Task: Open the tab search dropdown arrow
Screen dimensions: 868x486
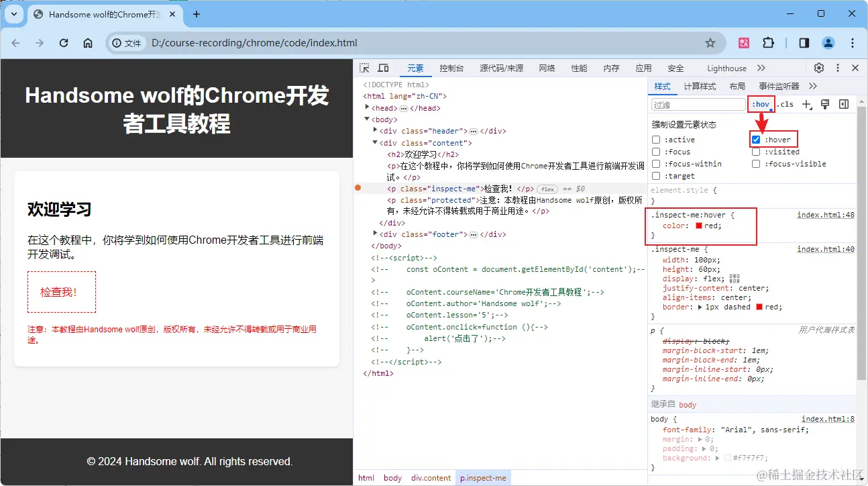Action: pos(13,14)
